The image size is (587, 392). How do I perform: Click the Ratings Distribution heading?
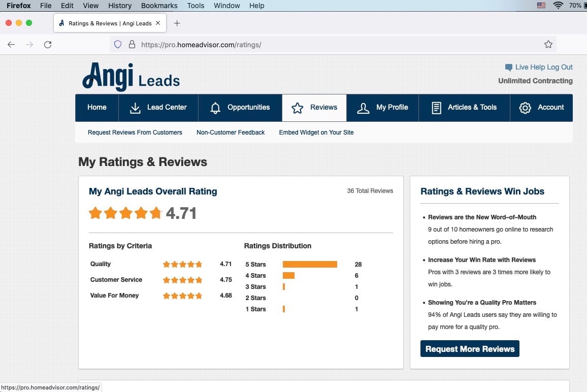[278, 246]
